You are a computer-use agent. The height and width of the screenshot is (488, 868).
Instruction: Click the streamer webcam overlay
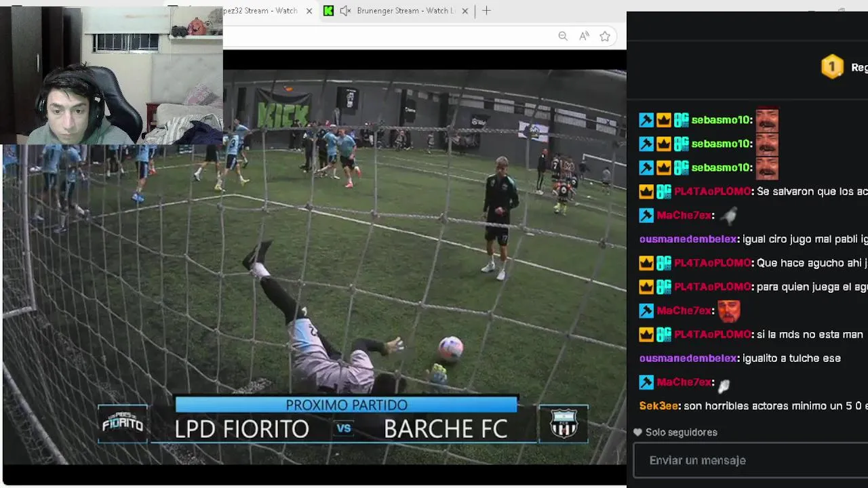coord(111,75)
